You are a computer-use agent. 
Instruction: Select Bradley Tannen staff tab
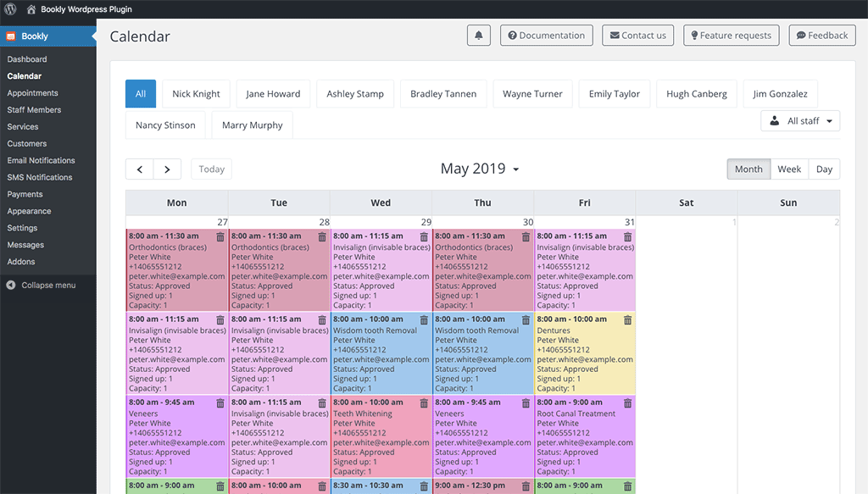pos(443,93)
